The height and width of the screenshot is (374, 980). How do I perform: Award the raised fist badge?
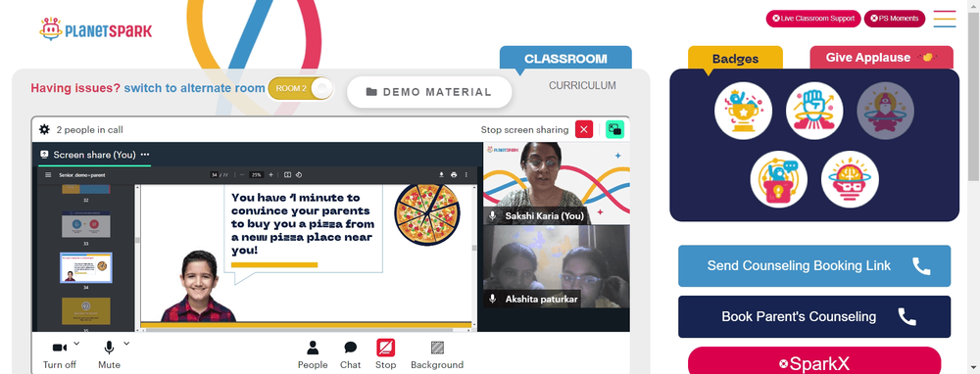[814, 112]
